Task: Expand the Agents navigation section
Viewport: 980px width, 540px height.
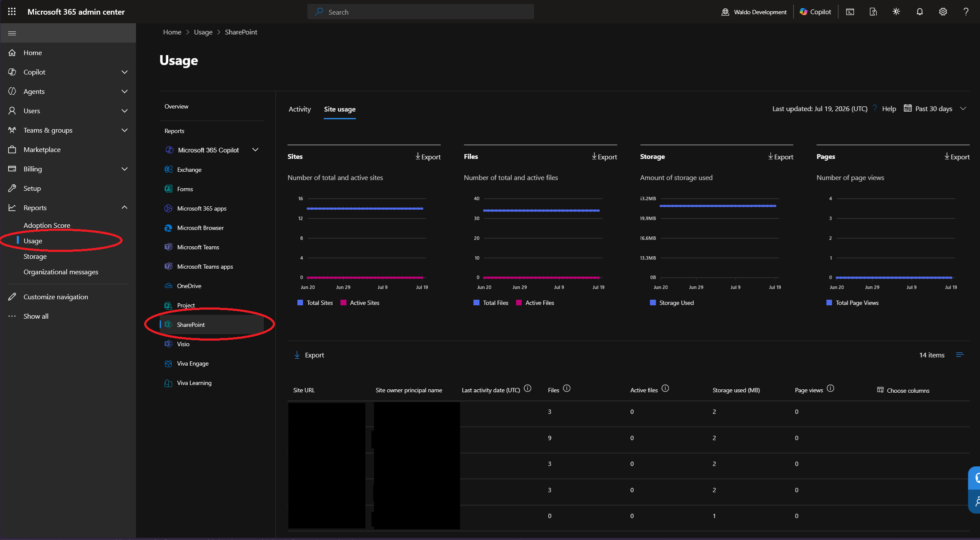Action: [x=124, y=91]
